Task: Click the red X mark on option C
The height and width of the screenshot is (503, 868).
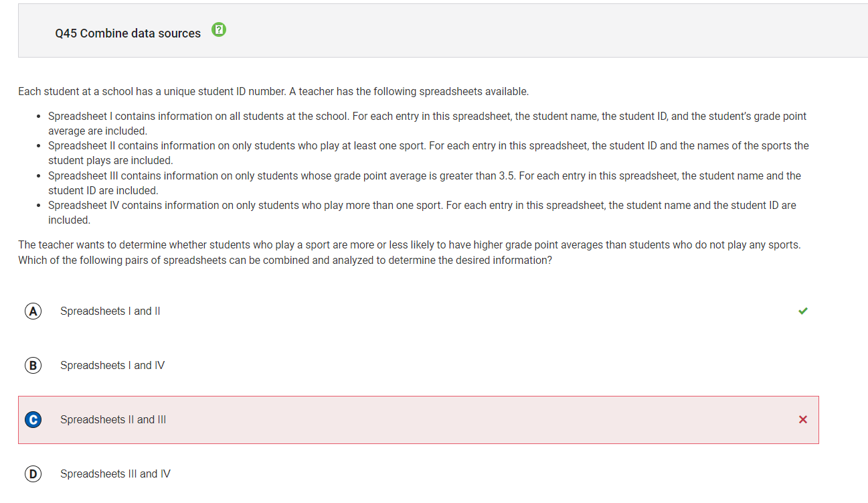Action: point(803,419)
